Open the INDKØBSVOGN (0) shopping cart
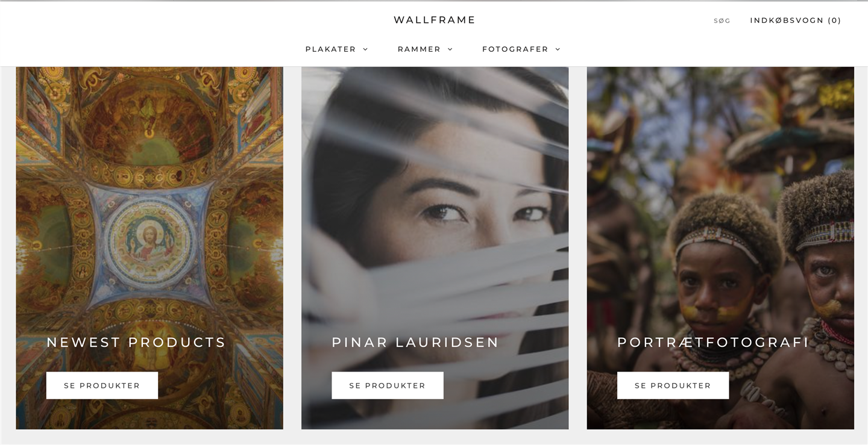This screenshot has width=868, height=445. 796,20
